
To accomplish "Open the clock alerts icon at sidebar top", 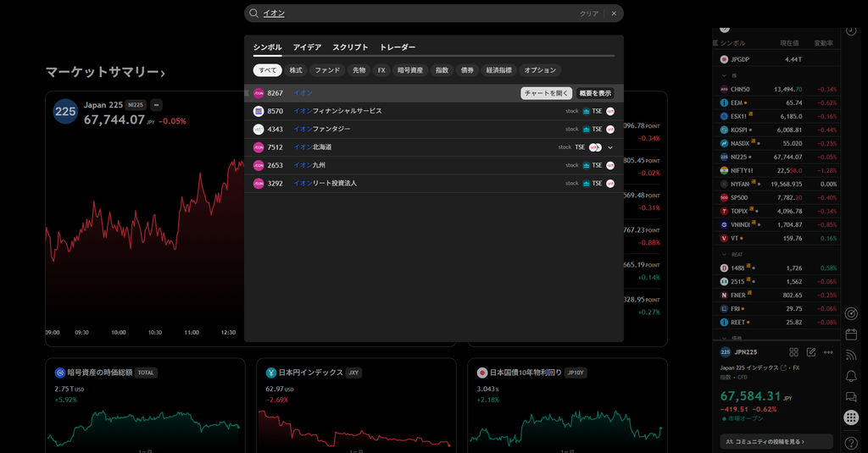I will click(x=851, y=31).
